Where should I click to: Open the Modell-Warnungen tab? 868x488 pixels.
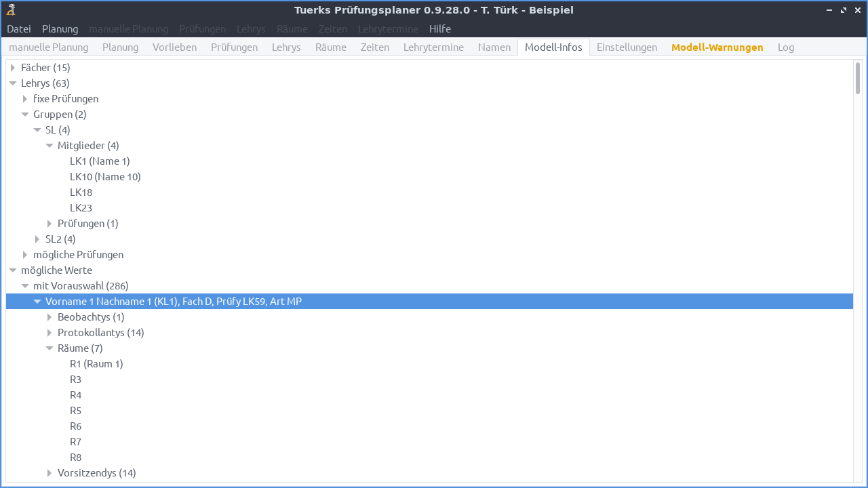(717, 47)
